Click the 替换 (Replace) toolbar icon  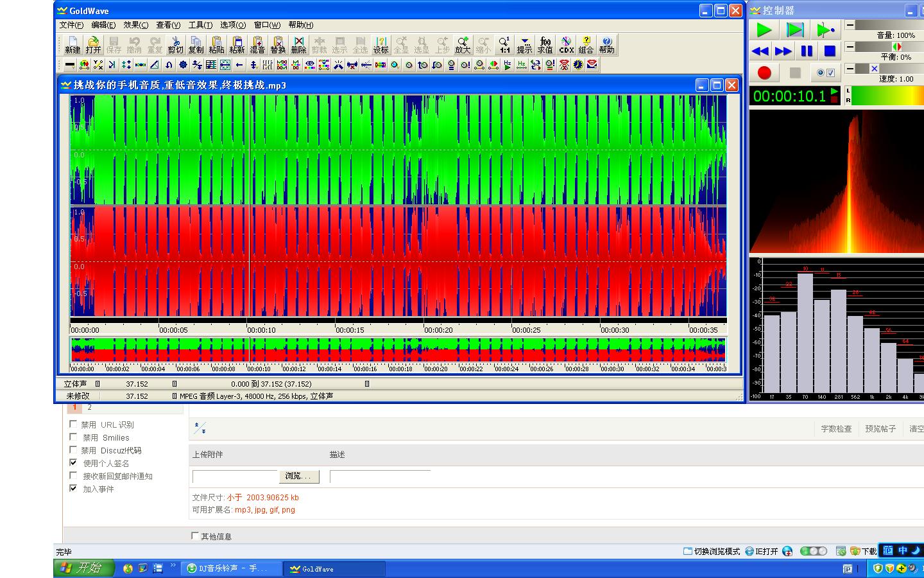pos(278,45)
